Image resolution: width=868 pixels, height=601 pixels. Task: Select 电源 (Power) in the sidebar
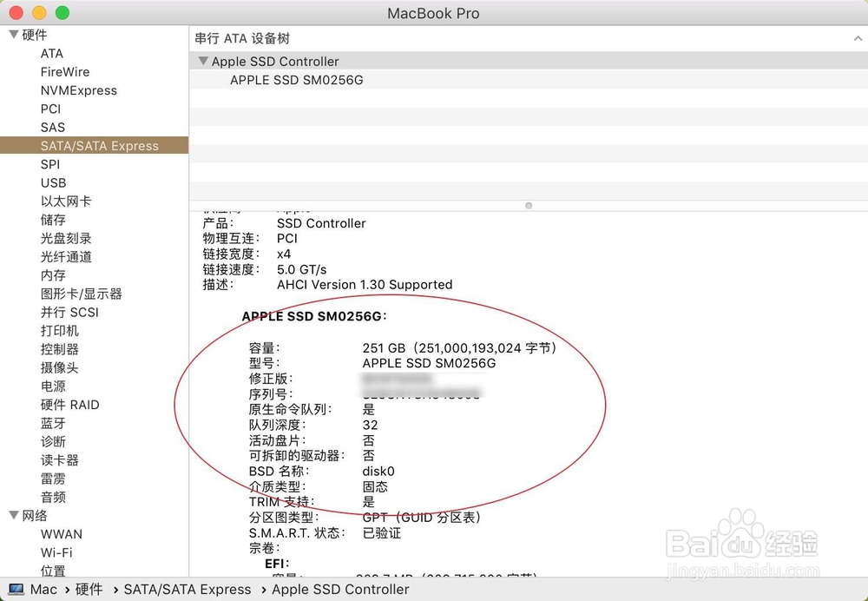point(53,386)
